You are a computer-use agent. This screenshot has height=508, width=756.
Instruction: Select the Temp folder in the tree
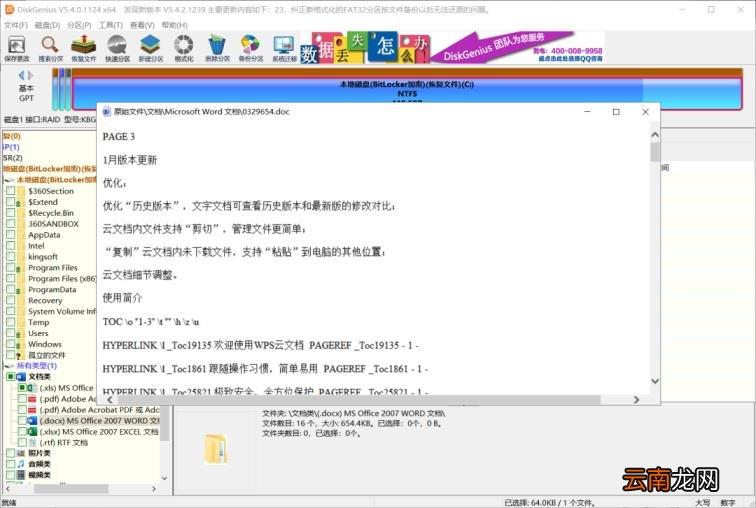(39, 322)
